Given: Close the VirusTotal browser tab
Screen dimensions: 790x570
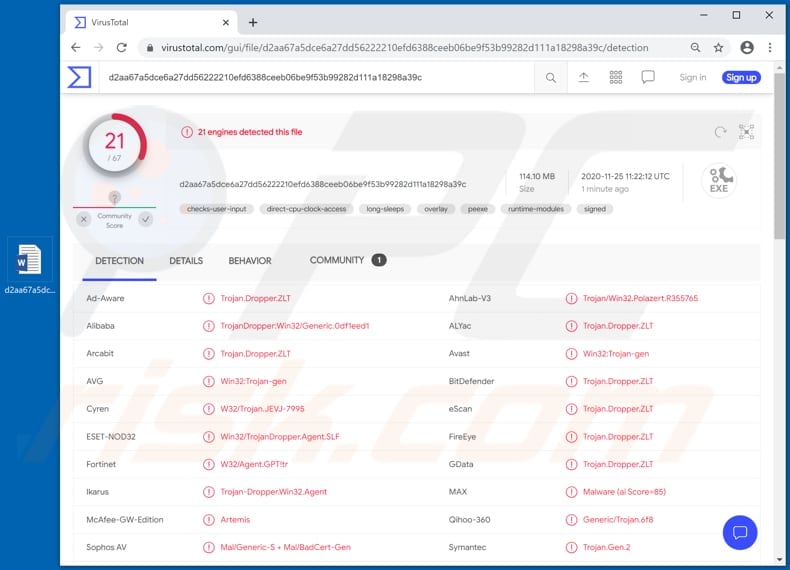Looking at the screenshot, I should click(226, 22).
